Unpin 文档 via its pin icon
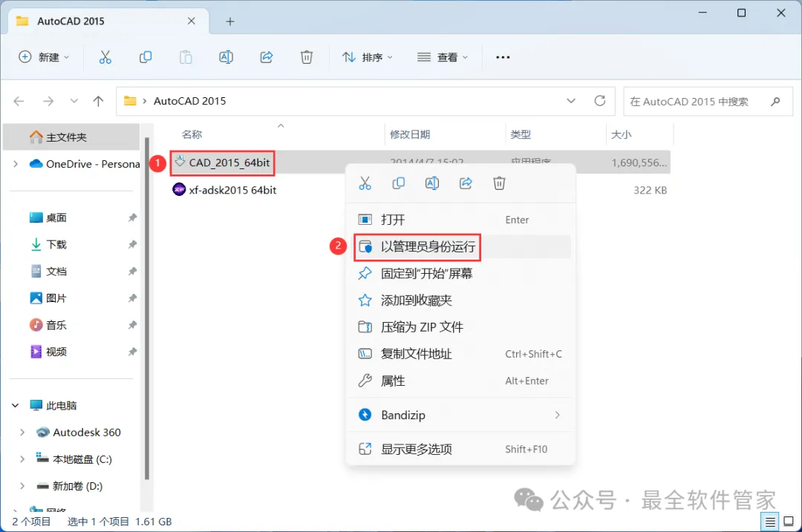Screen dimensions: 802x532 point(132,272)
